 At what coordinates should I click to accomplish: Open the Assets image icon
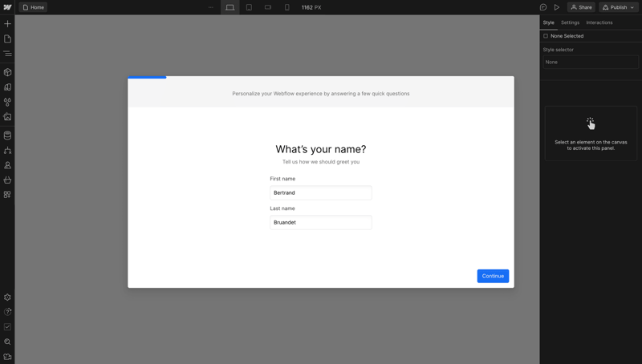pos(7,116)
